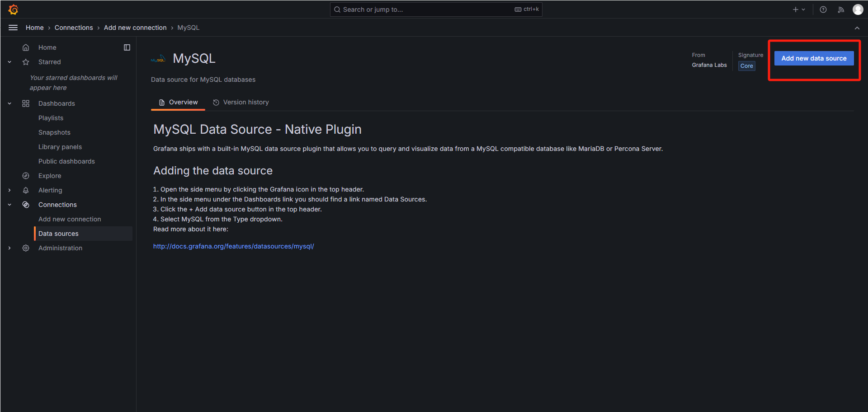
Task: Open the news RSS feed icon
Action: coord(841,9)
